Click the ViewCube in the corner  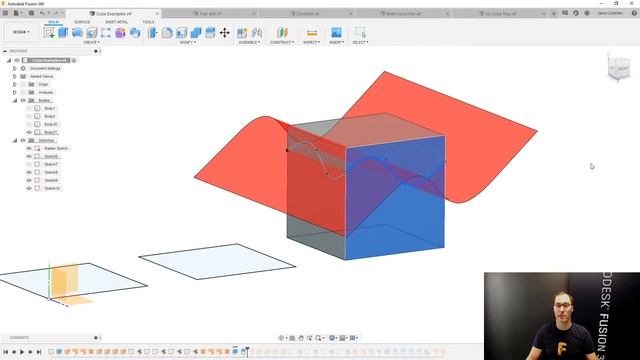[619, 68]
